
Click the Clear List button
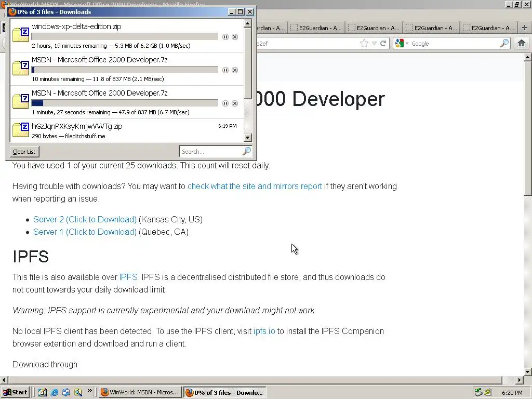click(x=24, y=152)
